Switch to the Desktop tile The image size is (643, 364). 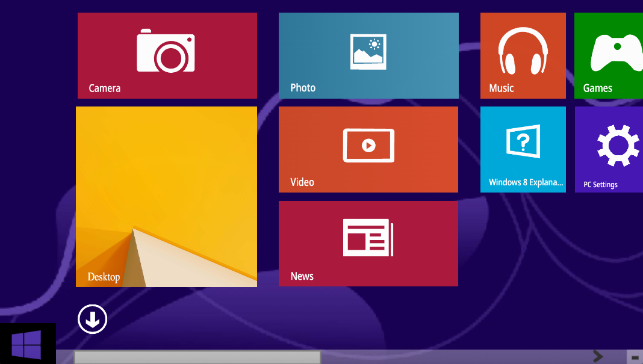point(166,196)
